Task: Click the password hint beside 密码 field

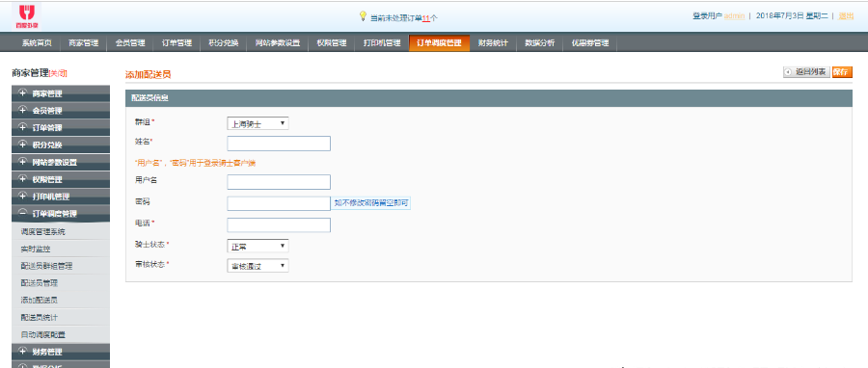Action: pos(371,203)
